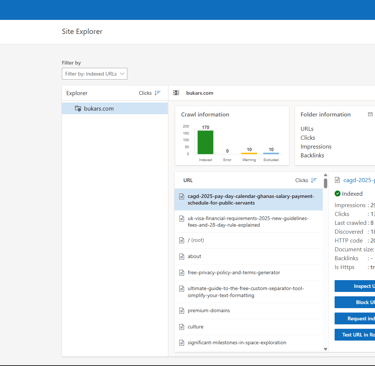375x366 pixels.
Task: Click the bukars.com folder icon in tree
Action: pyautogui.click(x=78, y=108)
